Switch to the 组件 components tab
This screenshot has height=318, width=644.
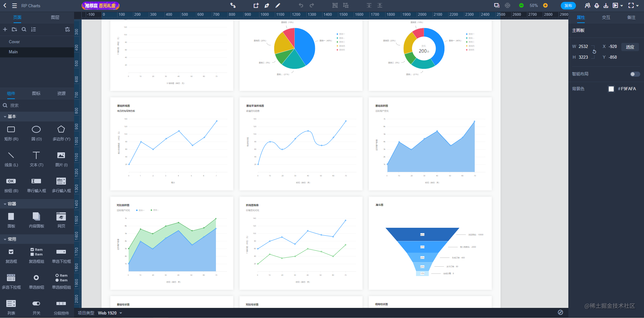(x=11, y=93)
